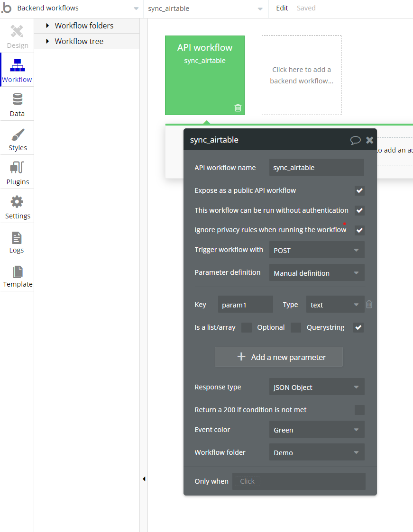
Task: Toggle run without authentication checkbox
Action: click(359, 211)
